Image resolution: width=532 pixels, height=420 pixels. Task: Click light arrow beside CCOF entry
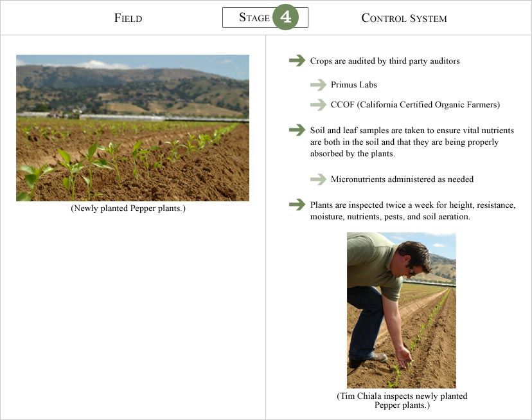318,105
